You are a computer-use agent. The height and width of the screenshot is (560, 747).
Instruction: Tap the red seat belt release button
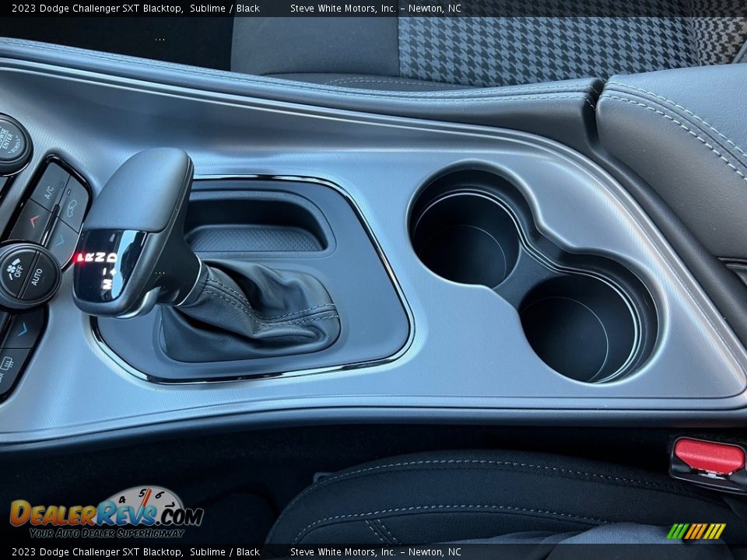(708, 457)
